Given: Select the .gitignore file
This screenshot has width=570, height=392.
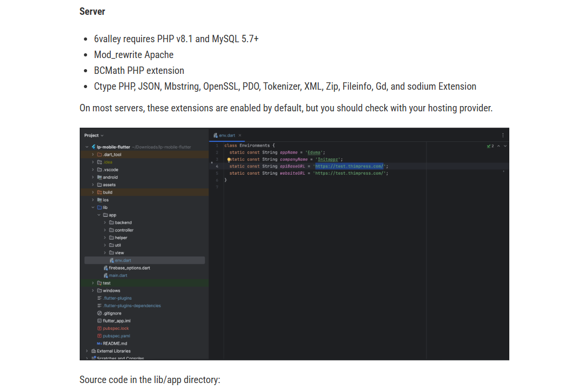Looking at the screenshot, I should 109,313.
